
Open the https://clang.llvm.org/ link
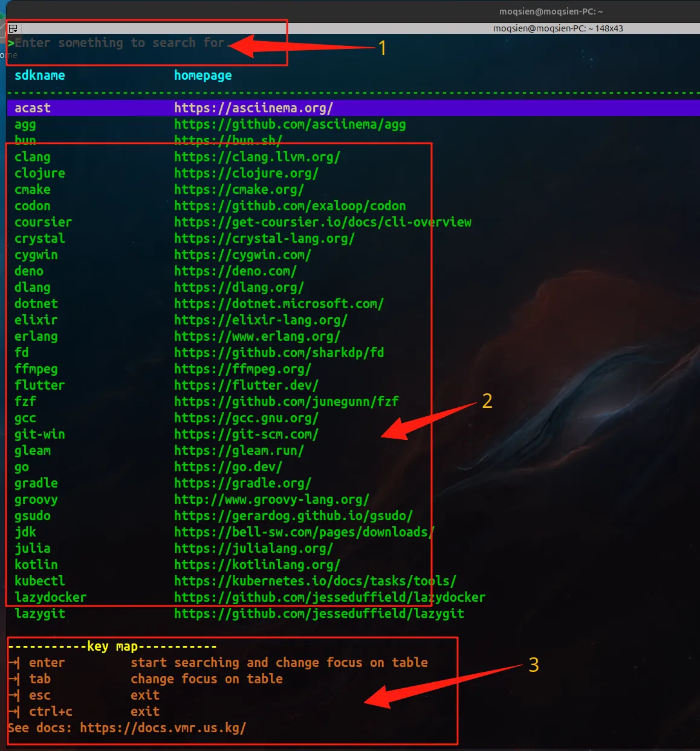[x=258, y=157]
